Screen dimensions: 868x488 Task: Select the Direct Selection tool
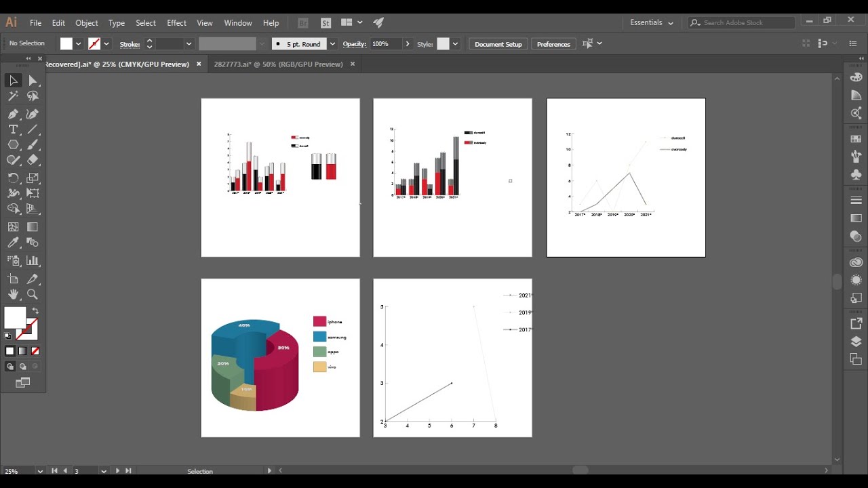[x=33, y=81]
